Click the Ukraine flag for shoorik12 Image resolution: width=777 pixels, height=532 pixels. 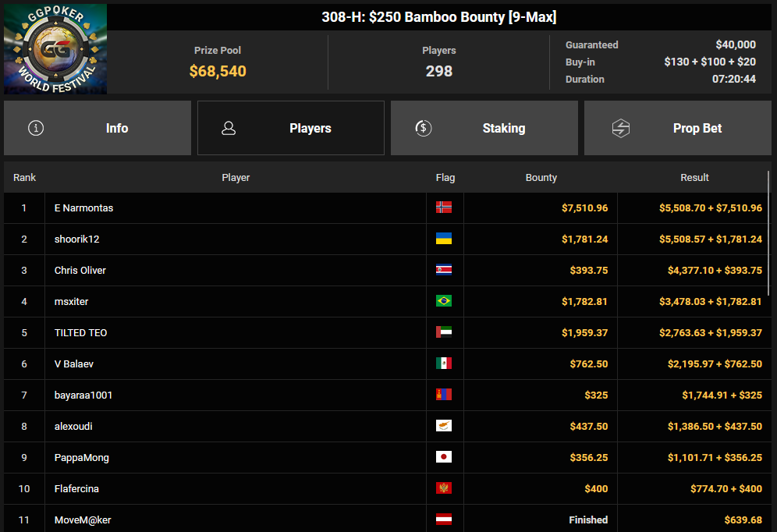444,239
